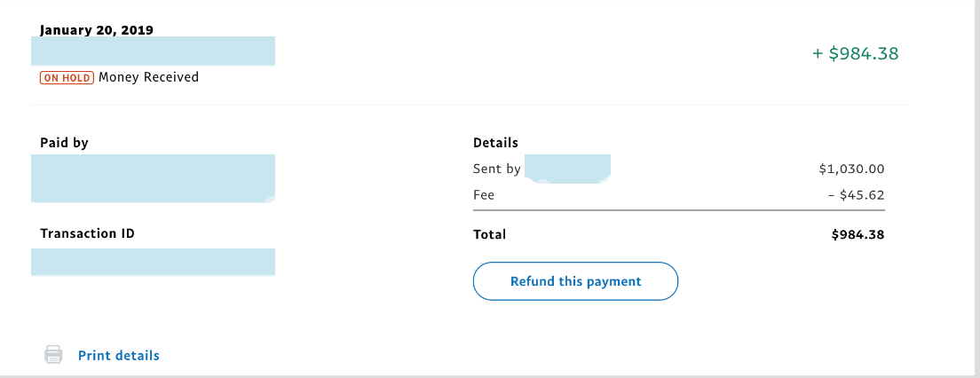Select the Paid by heading
This screenshot has height=378, width=980.
pos(65,143)
